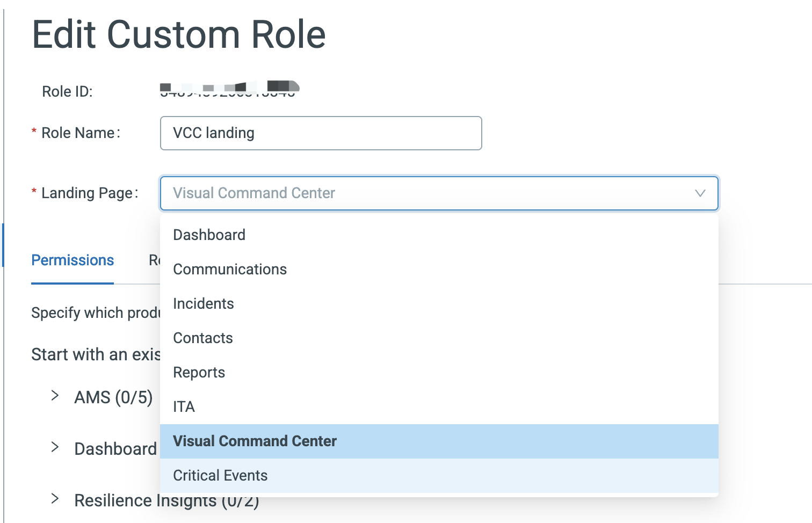
Task: Select ITA landing page option
Action: 184,406
